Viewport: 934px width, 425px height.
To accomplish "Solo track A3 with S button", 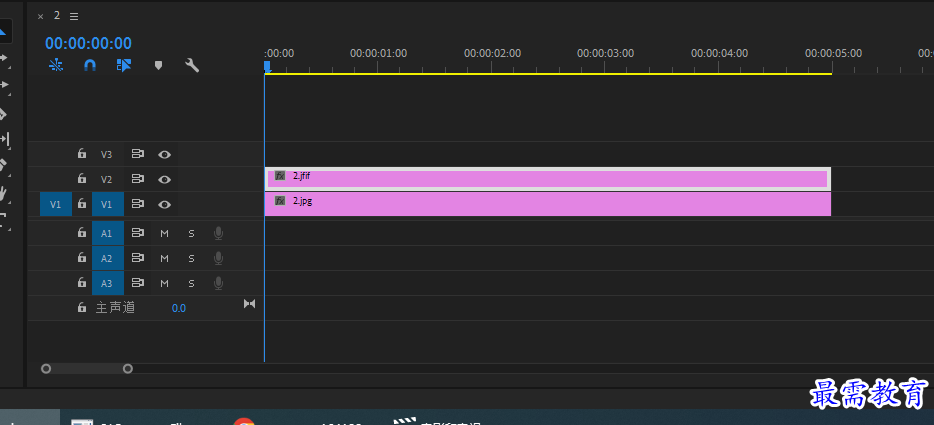I will [x=191, y=283].
